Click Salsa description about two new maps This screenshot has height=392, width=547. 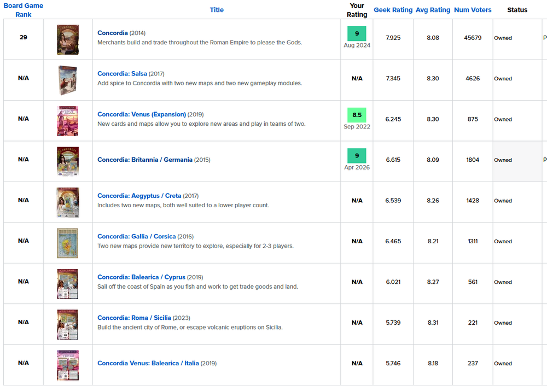pos(200,83)
